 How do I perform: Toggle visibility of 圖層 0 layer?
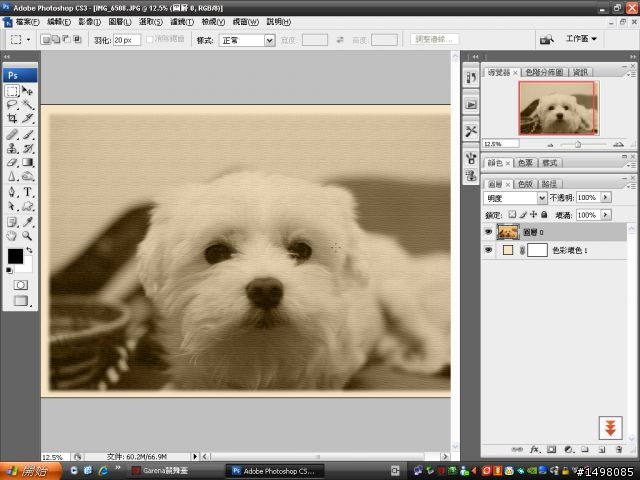click(488, 232)
